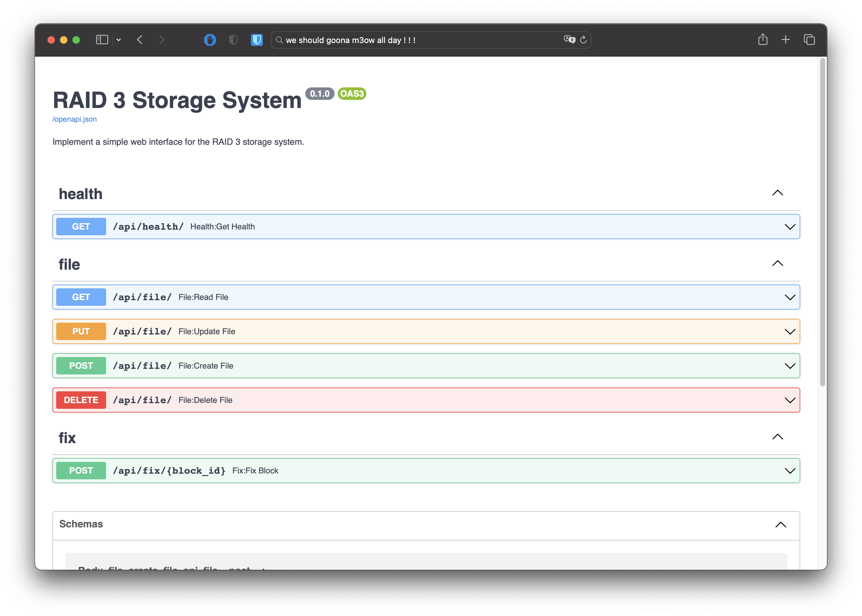This screenshot has width=862, height=616.
Task: Open the Share icon in the toolbar
Action: tap(762, 39)
